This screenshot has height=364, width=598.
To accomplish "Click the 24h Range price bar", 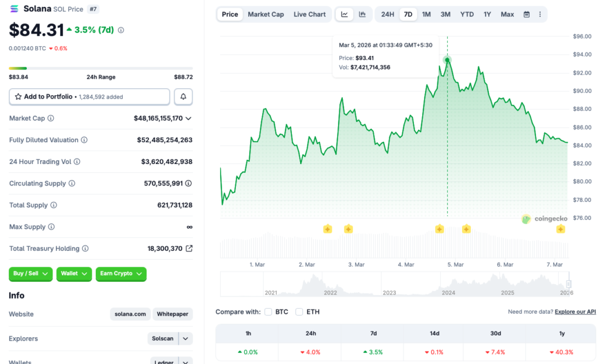I will pyautogui.click(x=99, y=69).
